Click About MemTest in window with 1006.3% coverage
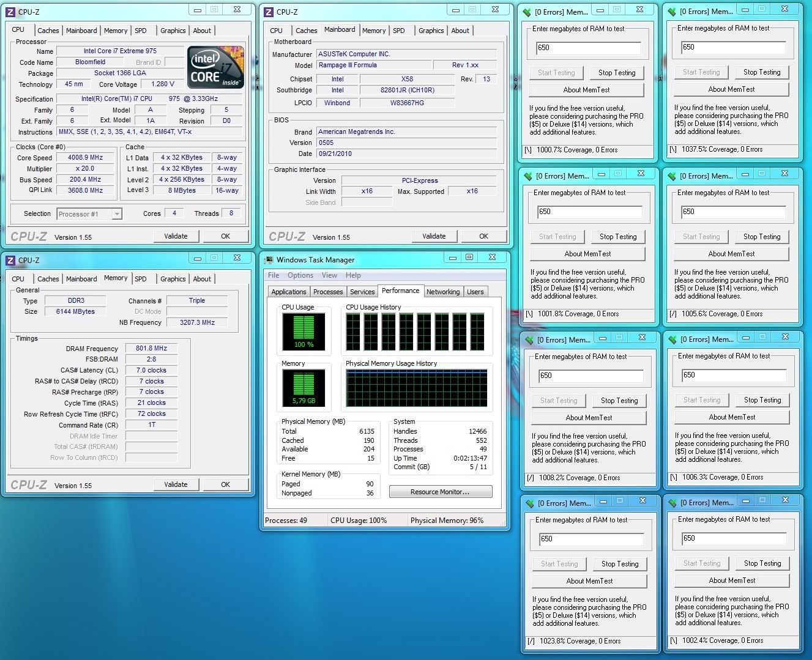The image size is (812, 660). click(732, 417)
